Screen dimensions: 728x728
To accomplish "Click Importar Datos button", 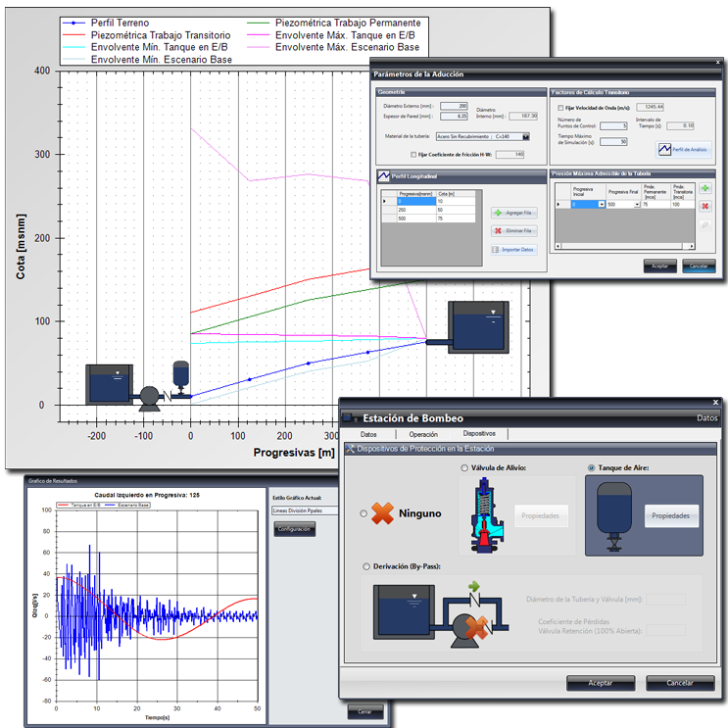I will (x=514, y=250).
